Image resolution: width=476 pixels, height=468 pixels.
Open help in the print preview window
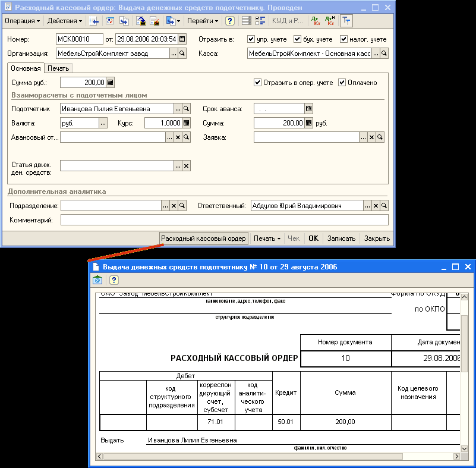coord(114,280)
